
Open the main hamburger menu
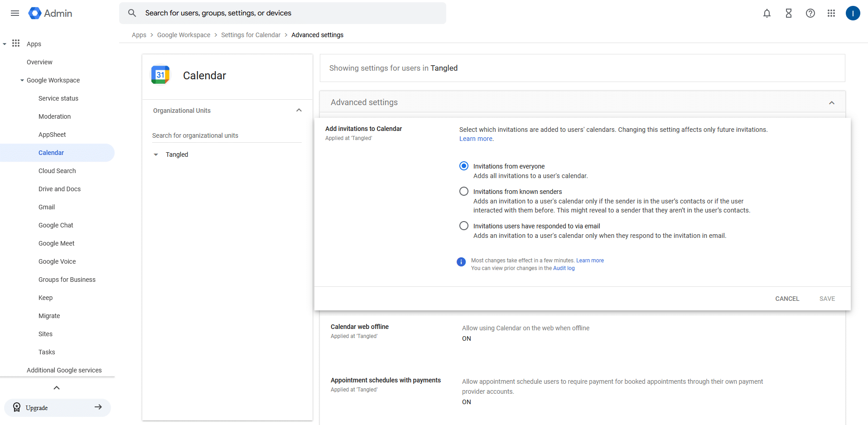(15, 13)
